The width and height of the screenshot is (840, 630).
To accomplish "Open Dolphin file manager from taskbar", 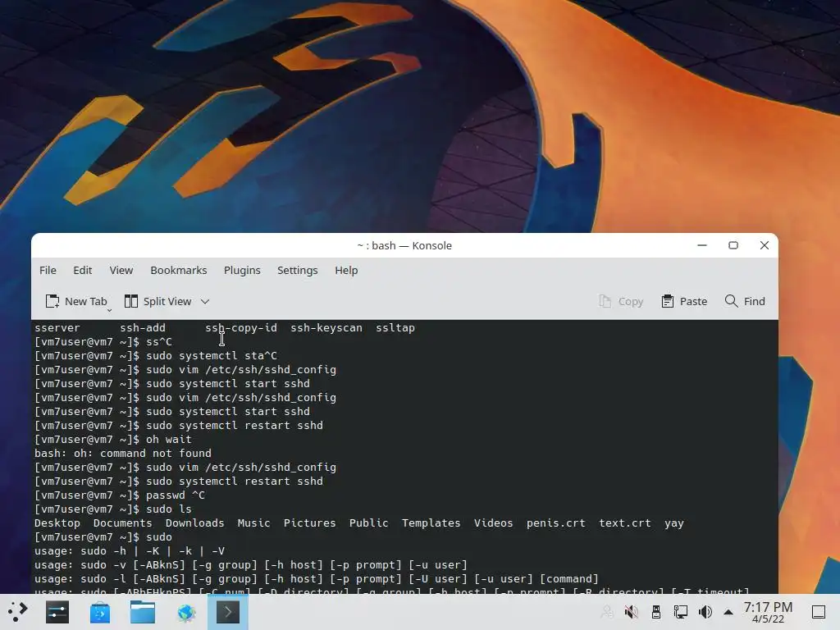I will [x=143, y=612].
